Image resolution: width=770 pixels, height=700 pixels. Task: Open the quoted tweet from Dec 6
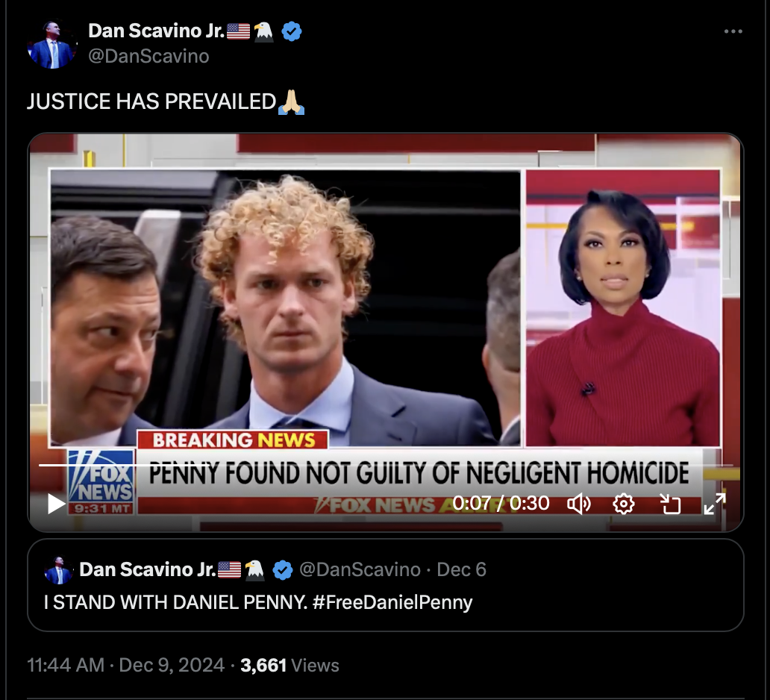pyautogui.click(x=386, y=585)
